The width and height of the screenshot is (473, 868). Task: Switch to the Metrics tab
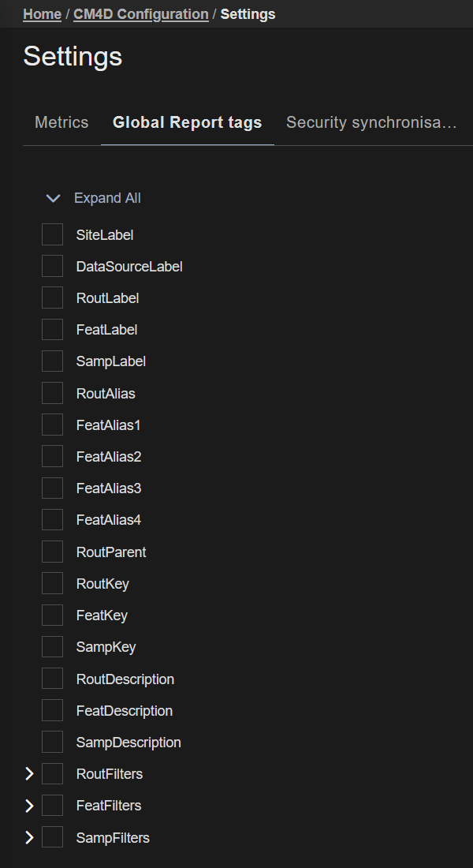coord(61,122)
